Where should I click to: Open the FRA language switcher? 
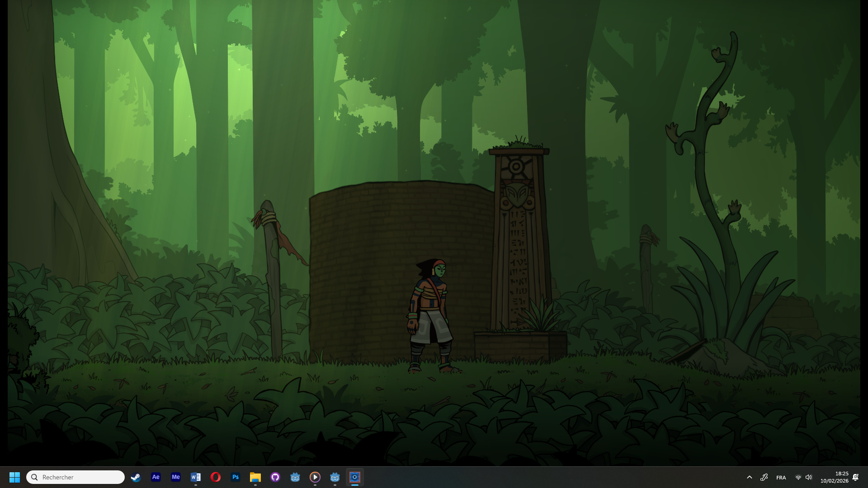click(781, 478)
